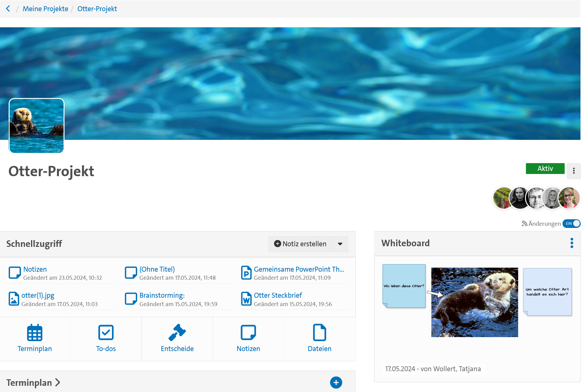Open Gemeinsame PowerPoint file link

299,269
